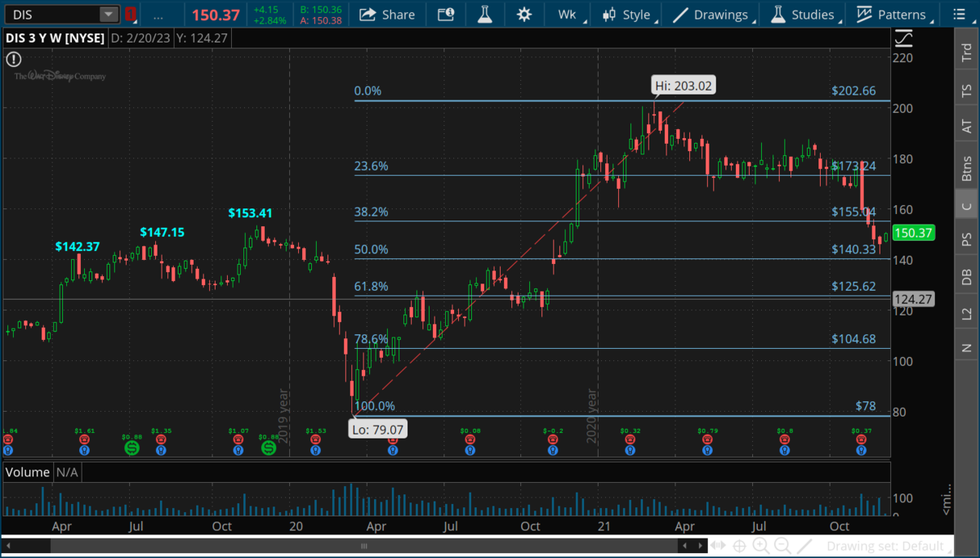
Task: Open the flask icon next to the gear
Action: (485, 15)
